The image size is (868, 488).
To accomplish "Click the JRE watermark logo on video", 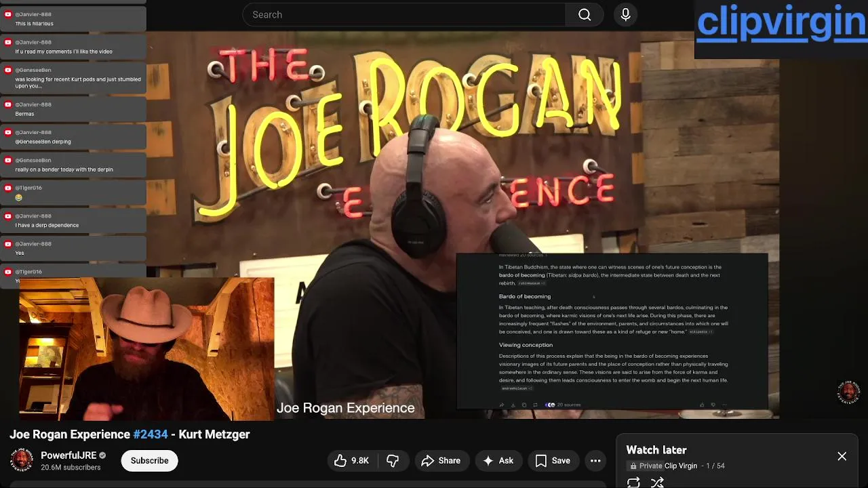I will click(848, 392).
